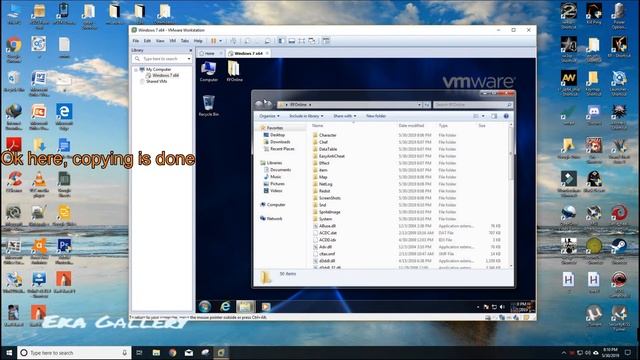Screen dimensions: 640x360
Task: Select the Recycle Bin on the VM desktop
Action: [x=209, y=106]
